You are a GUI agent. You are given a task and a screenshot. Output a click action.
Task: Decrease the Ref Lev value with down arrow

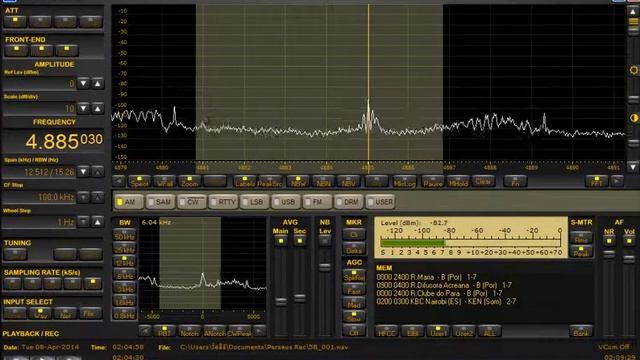(83, 83)
